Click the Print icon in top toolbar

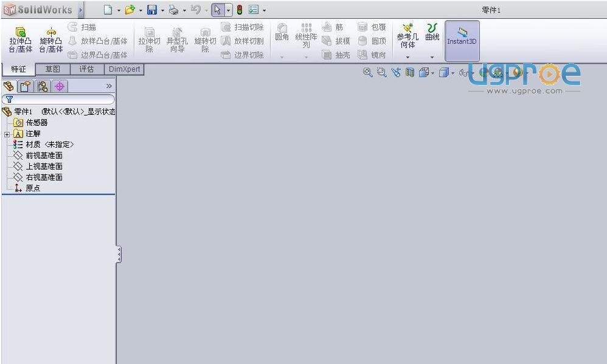[173, 10]
